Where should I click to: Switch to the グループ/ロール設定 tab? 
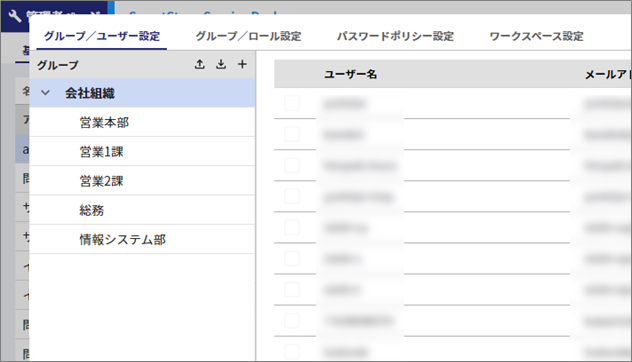pos(248,36)
